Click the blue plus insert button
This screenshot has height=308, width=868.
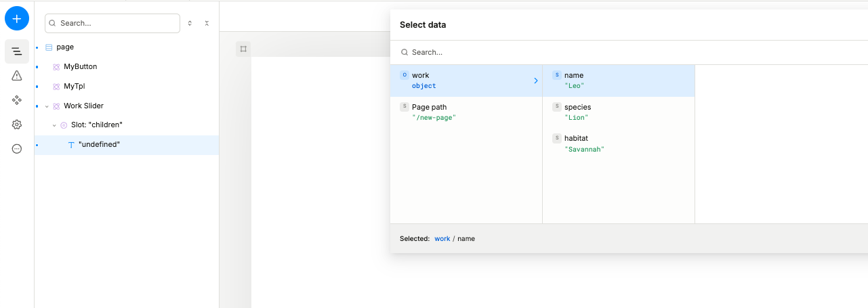(17, 18)
